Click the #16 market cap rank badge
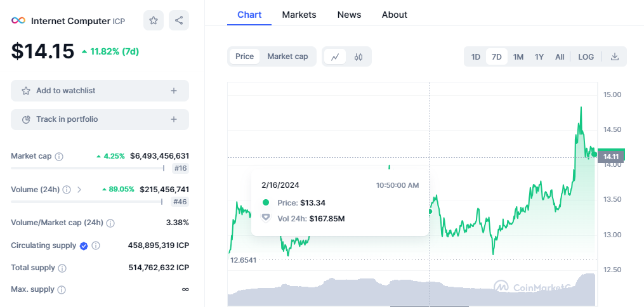Viewport: 644px width, 307px height. point(180,168)
